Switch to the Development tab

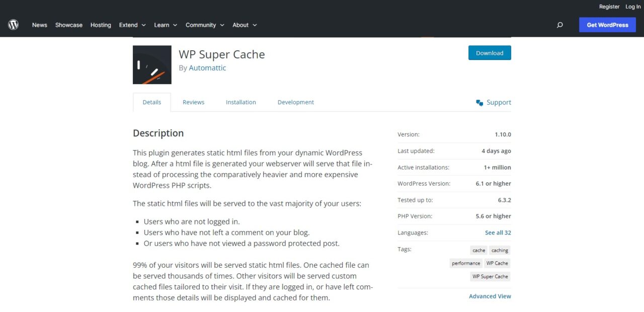(296, 102)
